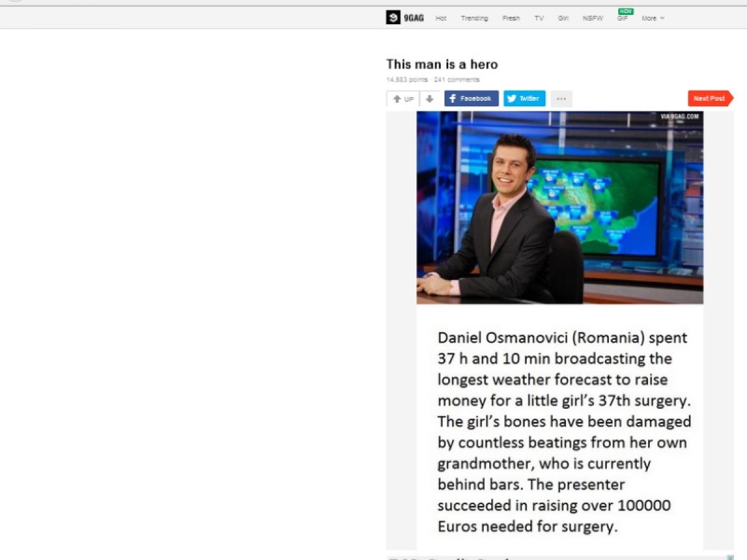Open the 241 comments link
747x560 pixels.
pyautogui.click(x=457, y=80)
